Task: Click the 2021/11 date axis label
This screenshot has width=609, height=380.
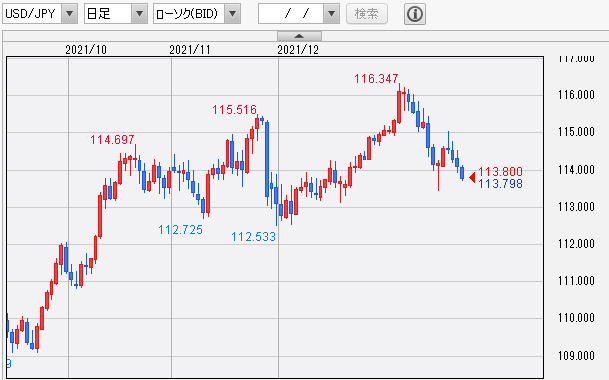Action: point(190,50)
